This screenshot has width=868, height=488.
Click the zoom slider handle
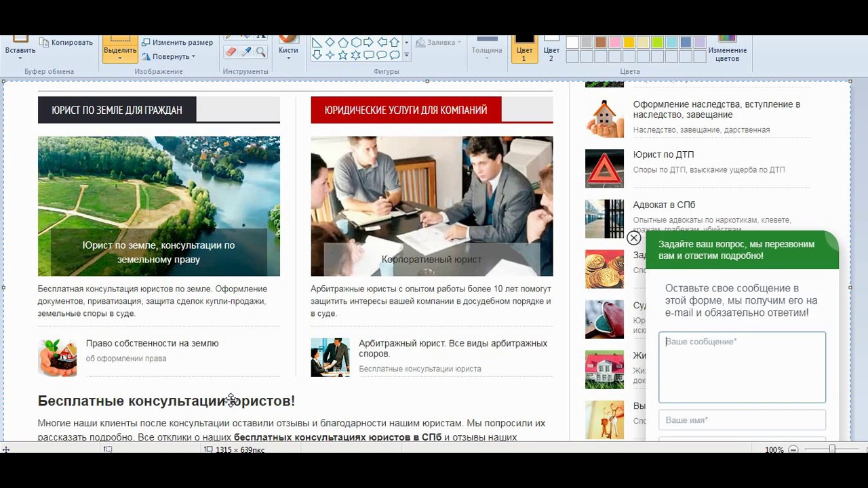coord(832,449)
